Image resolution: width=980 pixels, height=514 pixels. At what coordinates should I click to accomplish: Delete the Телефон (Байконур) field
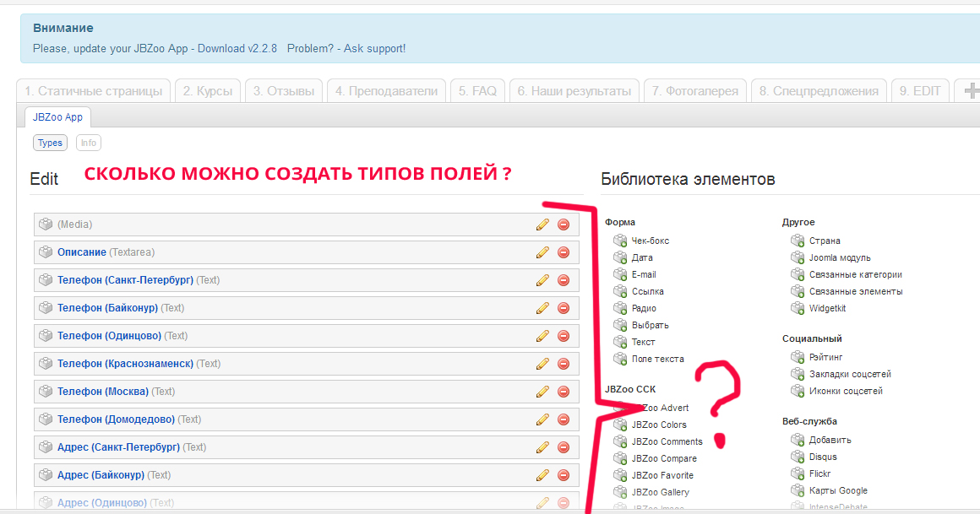pyautogui.click(x=563, y=308)
